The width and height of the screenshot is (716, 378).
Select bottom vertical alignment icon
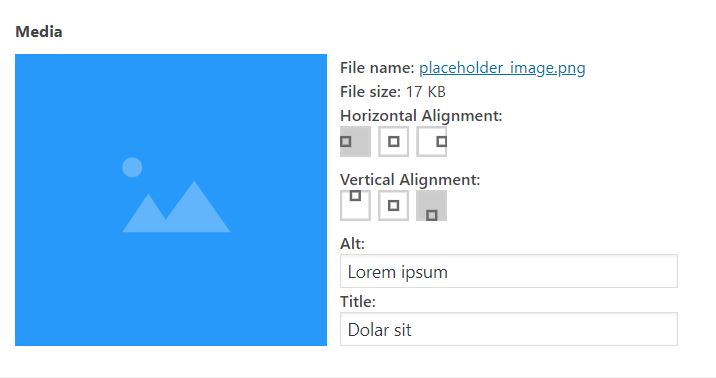point(432,205)
